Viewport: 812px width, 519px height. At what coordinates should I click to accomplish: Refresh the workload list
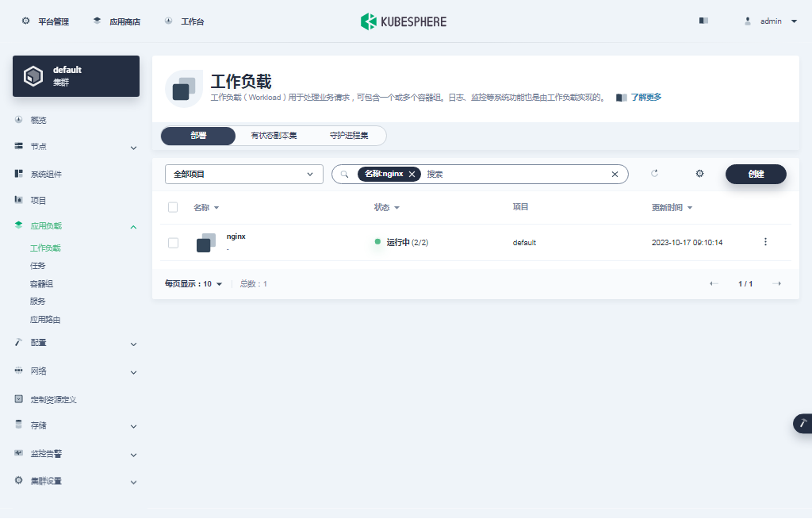654,173
